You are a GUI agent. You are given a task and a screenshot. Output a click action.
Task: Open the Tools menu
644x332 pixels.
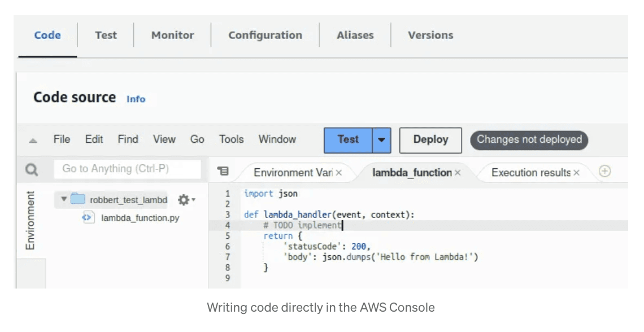pos(231,139)
